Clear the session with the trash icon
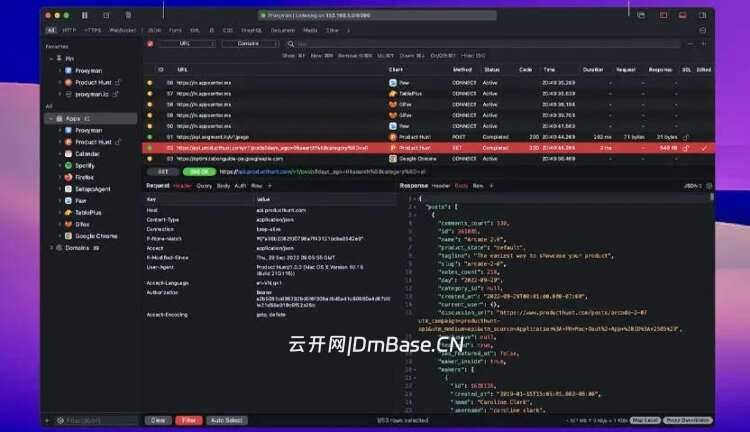The height and width of the screenshot is (432, 750). [x=128, y=15]
